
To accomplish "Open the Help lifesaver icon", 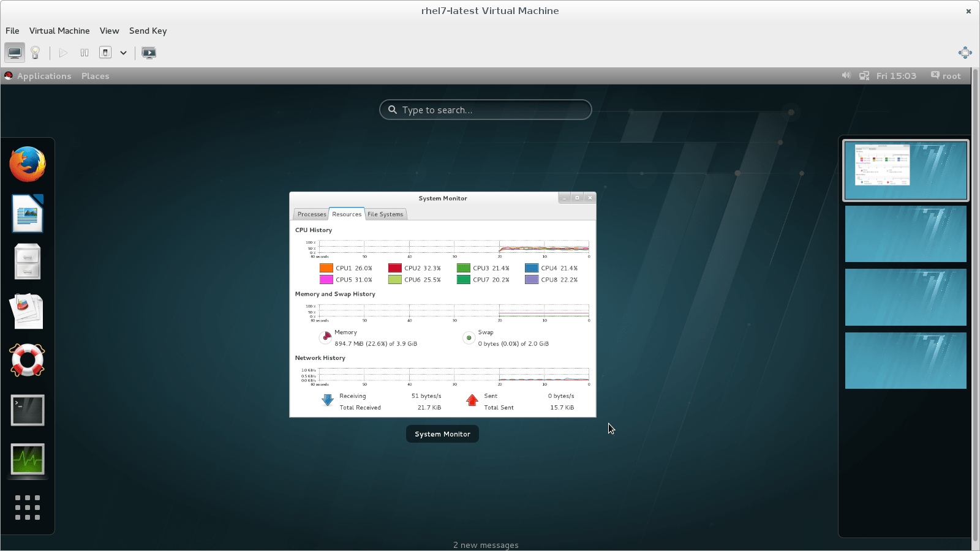I will tap(28, 360).
